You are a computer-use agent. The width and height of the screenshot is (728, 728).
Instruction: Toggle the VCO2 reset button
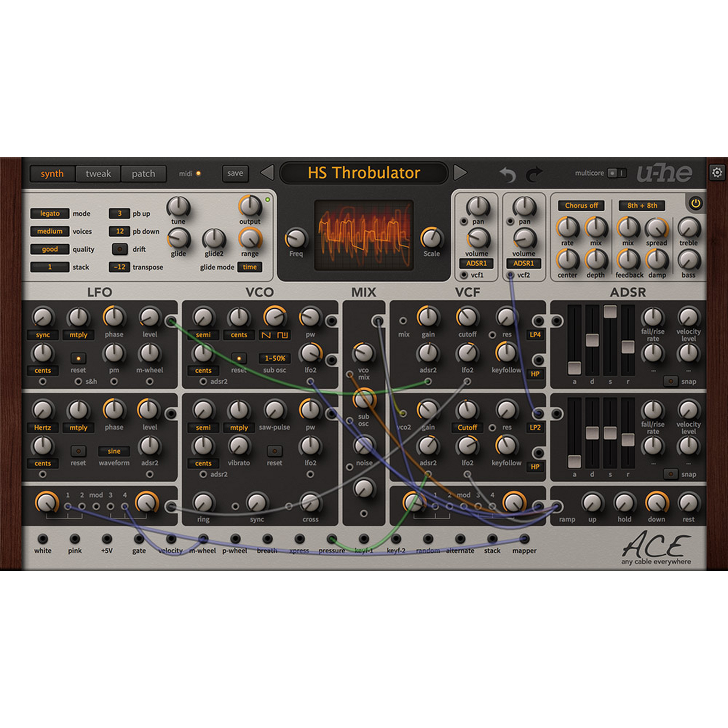[275, 451]
